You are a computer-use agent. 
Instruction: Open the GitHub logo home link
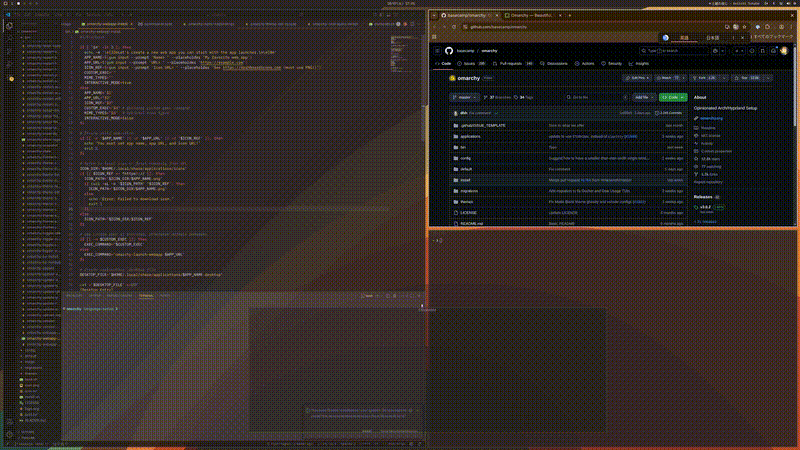pos(448,51)
